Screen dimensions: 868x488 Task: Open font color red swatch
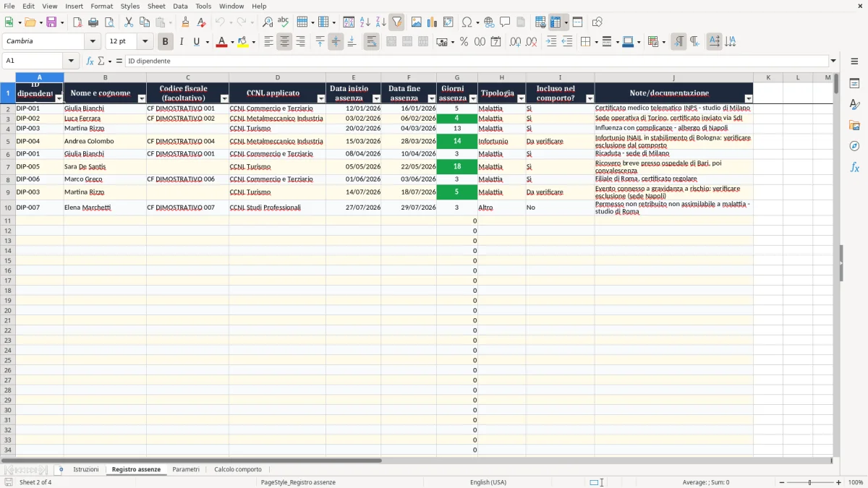point(221,42)
